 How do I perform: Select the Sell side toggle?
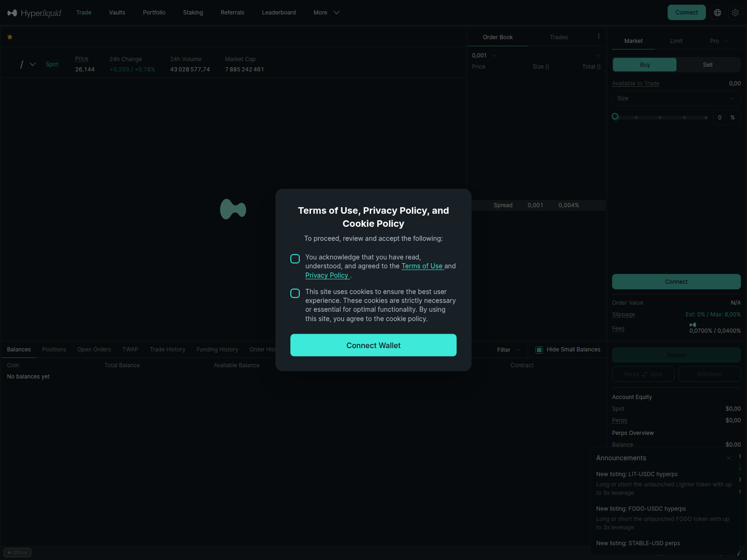708,65
